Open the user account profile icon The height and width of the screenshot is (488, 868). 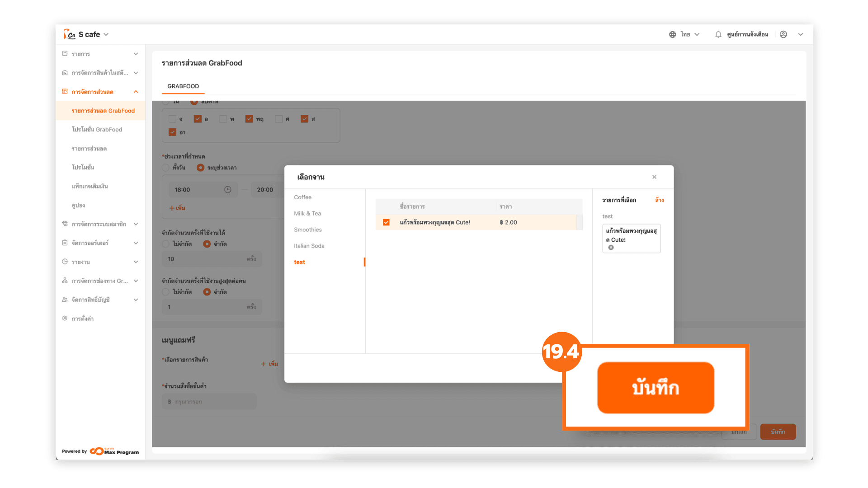point(783,34)
